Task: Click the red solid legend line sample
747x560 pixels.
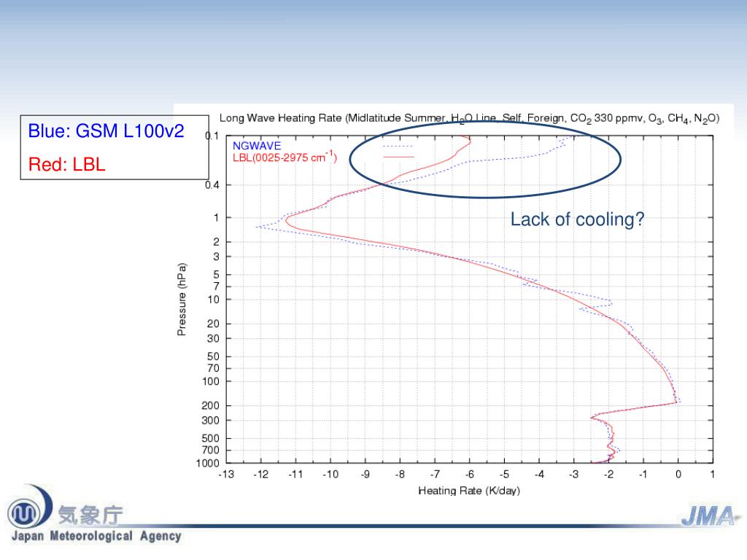Action: pyautogui.click(x=399, y=157)
